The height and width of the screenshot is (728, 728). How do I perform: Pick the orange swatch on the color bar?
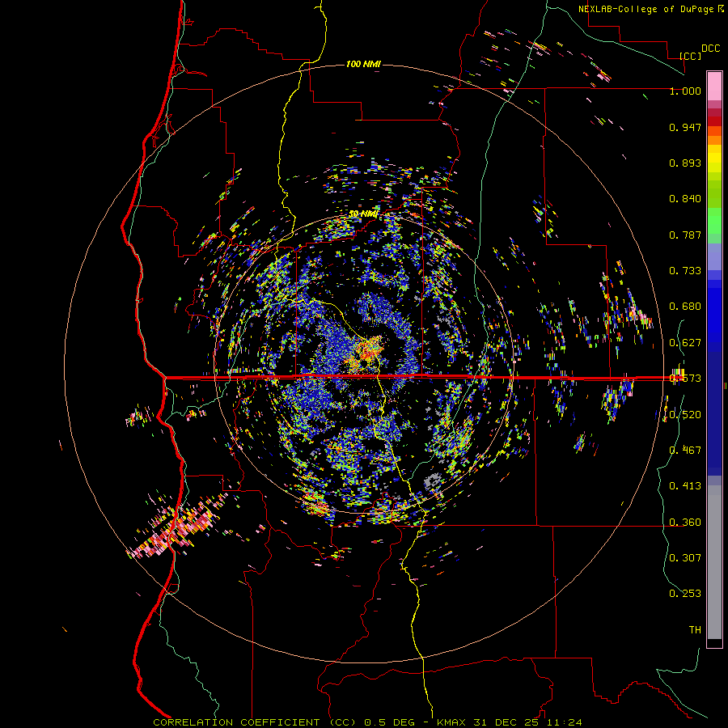pos(714,140)
